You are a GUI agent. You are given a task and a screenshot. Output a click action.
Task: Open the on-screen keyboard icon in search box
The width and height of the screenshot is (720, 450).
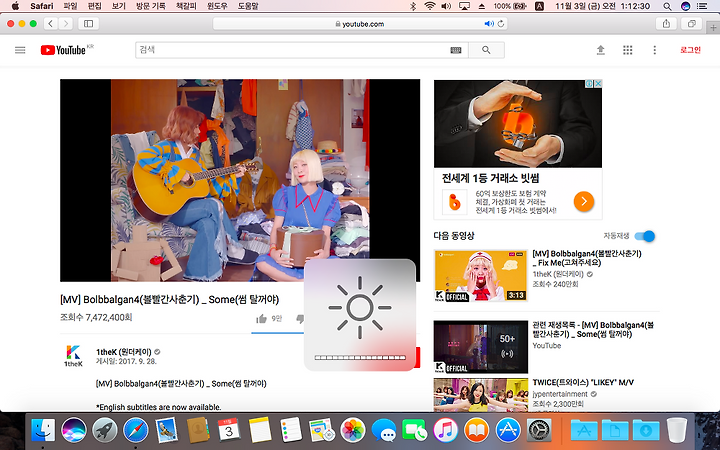456,51
